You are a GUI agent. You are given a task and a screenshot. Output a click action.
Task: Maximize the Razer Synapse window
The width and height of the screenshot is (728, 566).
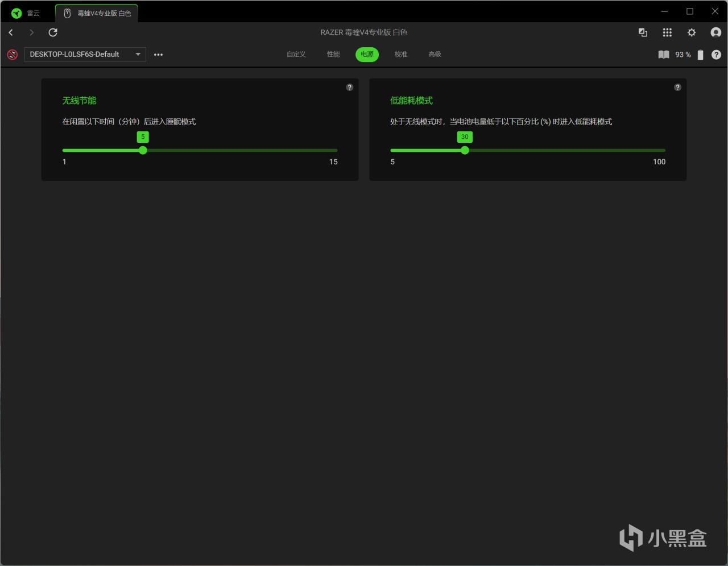click(690, 11)
